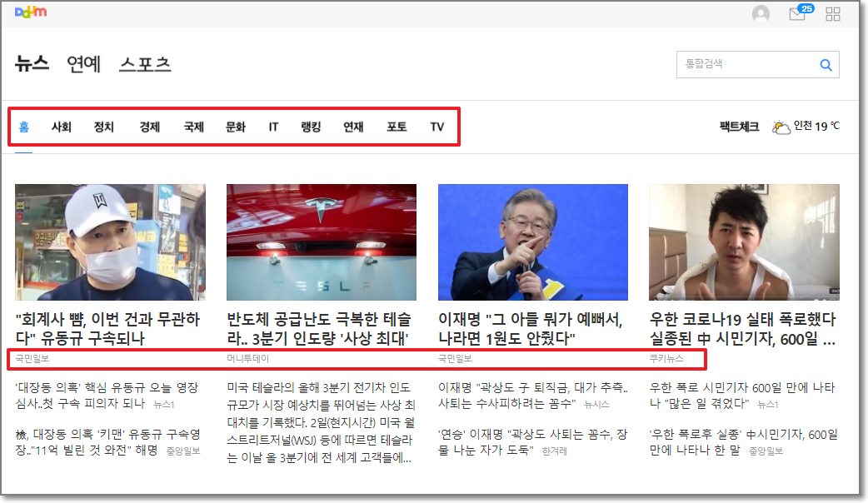Open article '연승' 이재명 "곽상도 사퇴는 꼼수"
868x503 pixels.
click(x=533, y=442)
